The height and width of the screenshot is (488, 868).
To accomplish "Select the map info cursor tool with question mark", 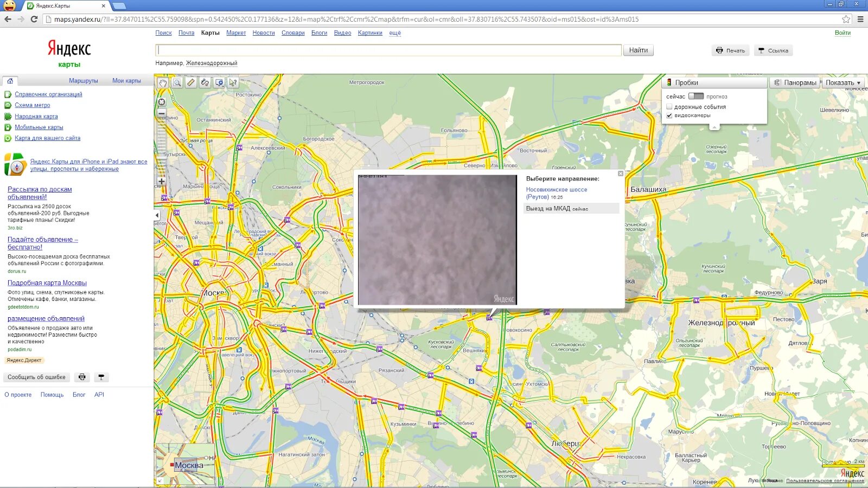I will coord(233,82).
